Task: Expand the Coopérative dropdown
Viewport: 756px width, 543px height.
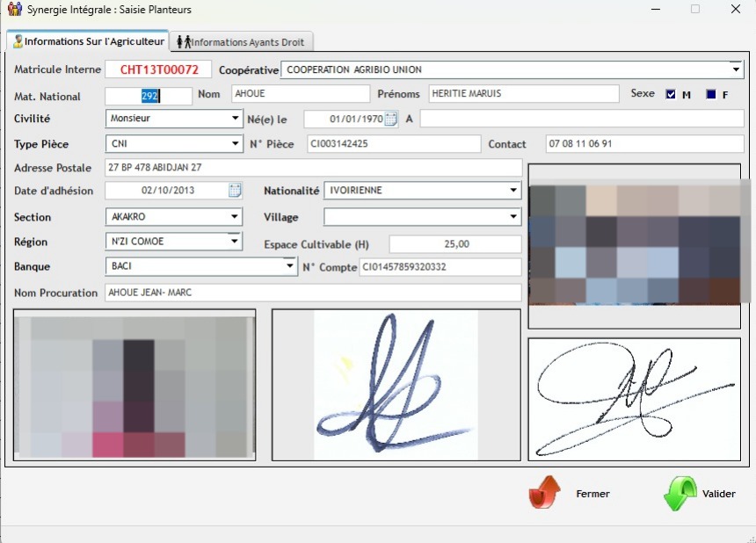Action: pos(736,69)
